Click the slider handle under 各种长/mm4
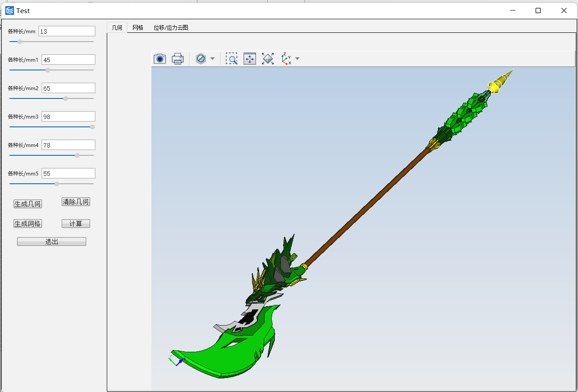This screenshot has width=578, height=392. coord(77,155)
